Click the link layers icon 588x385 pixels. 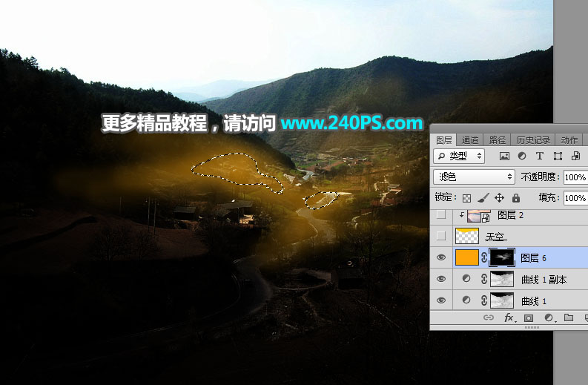(x=488, y=317)
